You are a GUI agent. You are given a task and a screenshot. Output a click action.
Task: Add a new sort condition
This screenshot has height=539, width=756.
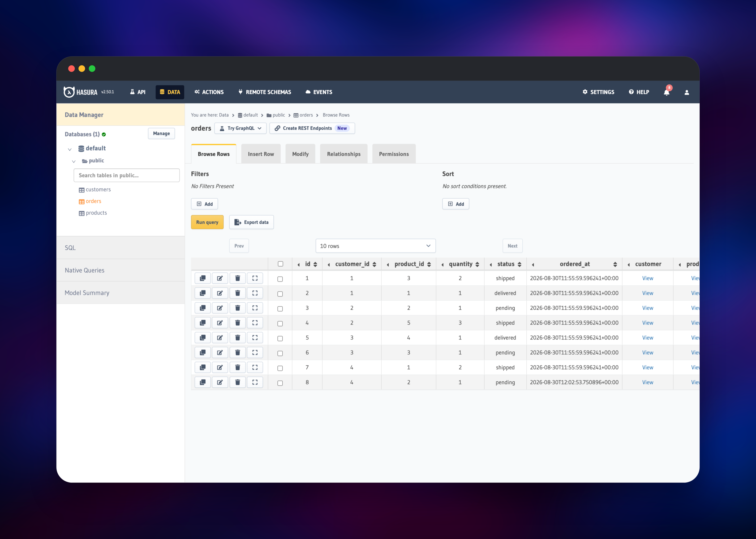pyautogui.click(x=456, y=204)
